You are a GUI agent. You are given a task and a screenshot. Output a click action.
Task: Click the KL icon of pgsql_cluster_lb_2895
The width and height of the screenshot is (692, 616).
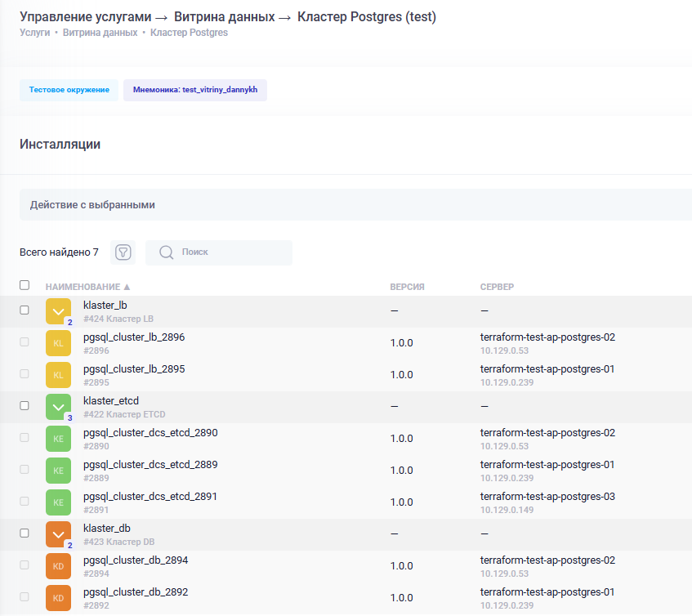pos(58,375)
